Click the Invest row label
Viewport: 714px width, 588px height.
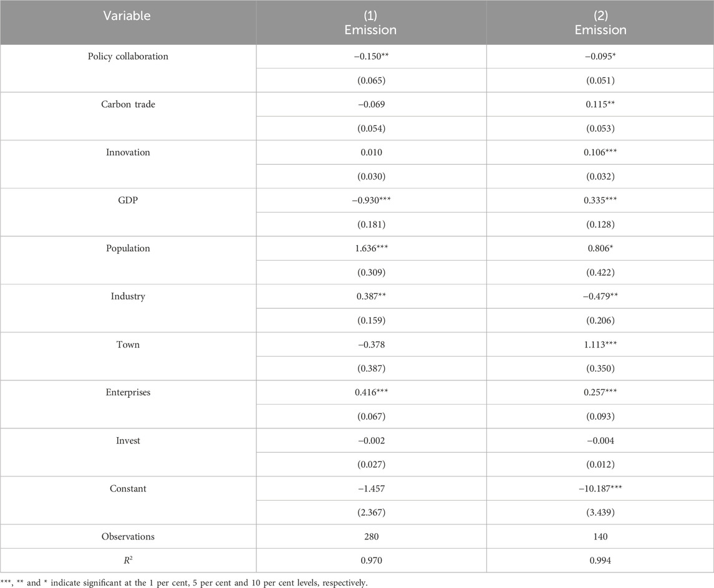(x=128, y=441)
